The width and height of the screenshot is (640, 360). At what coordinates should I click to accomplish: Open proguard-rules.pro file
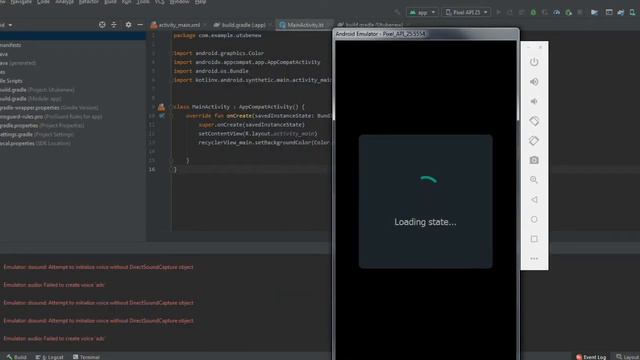coord(51,117)
